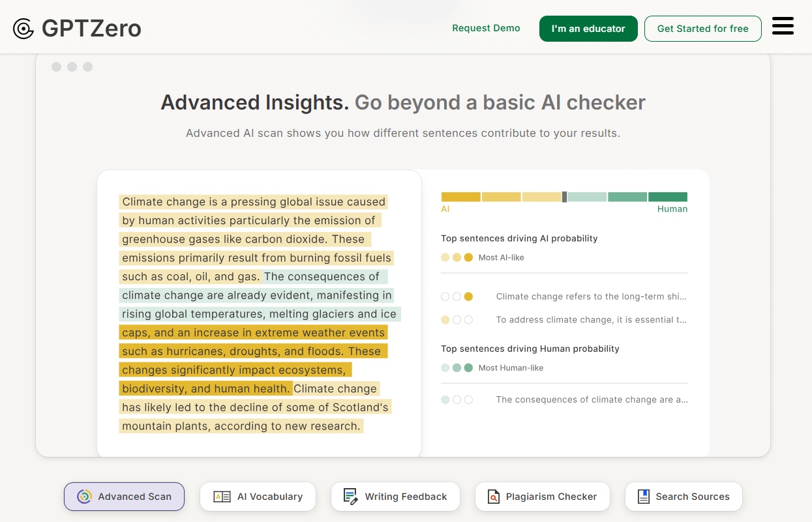Click the Search Sources document icon

pyautogui.click(x=644, y=497)
